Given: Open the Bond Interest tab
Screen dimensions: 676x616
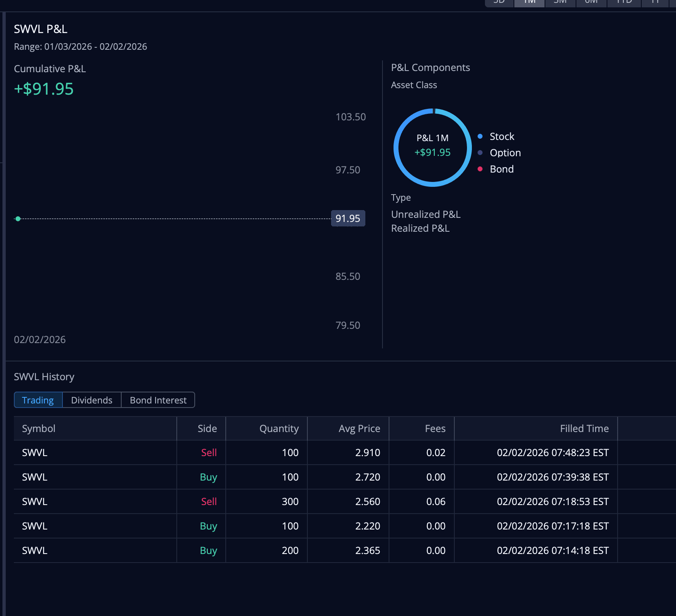Looking at the screenshot, I should (158, 400).
